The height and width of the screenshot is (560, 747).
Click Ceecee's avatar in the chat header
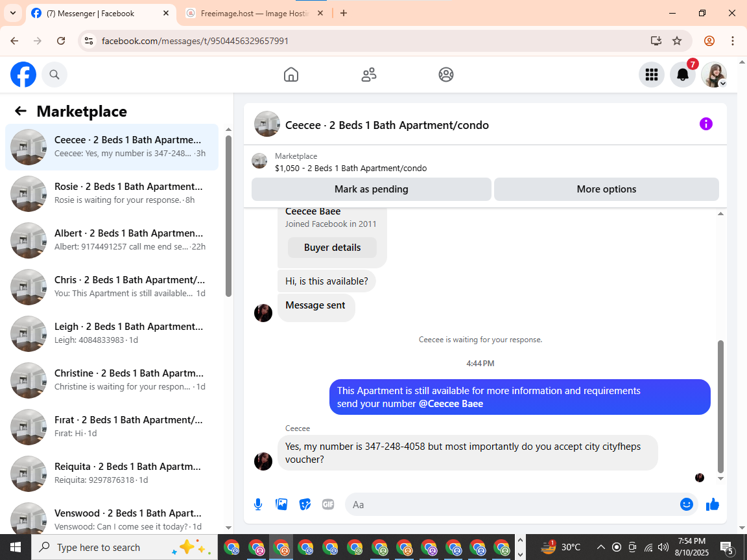267,124
